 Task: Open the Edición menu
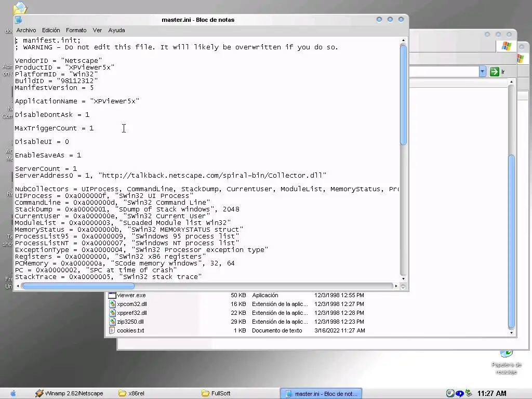coord(51,30)
